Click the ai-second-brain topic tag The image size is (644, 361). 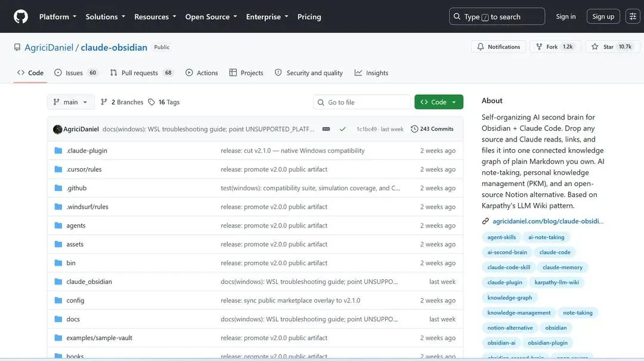pyautogui.click(x=507, y=252)
